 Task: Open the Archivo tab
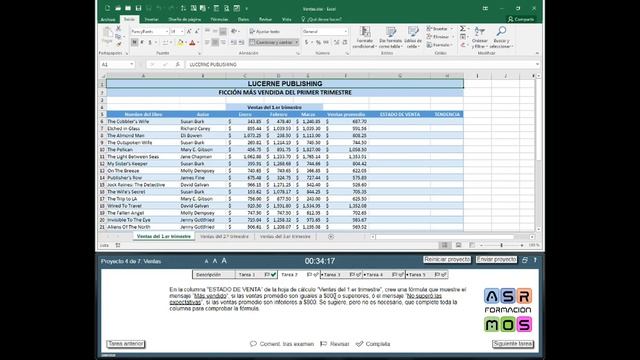click(x=108, y=19)
